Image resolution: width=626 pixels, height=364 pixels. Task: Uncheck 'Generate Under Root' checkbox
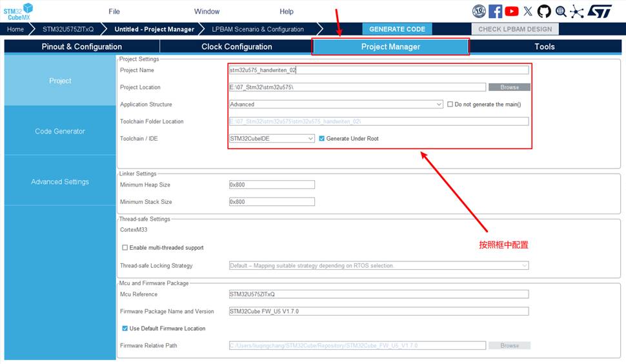point(322,139)
